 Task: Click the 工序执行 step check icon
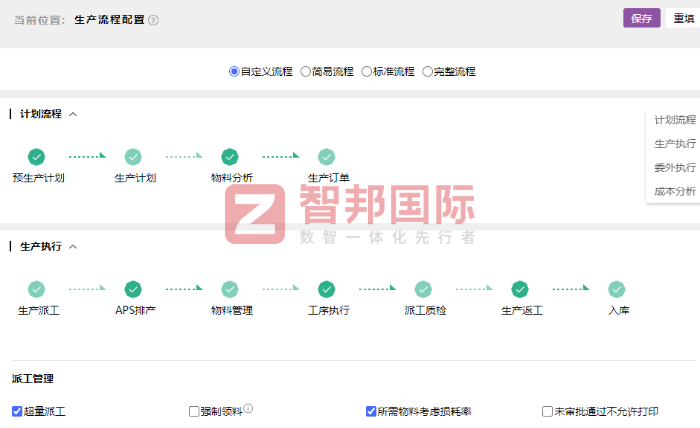click(326, 289)
